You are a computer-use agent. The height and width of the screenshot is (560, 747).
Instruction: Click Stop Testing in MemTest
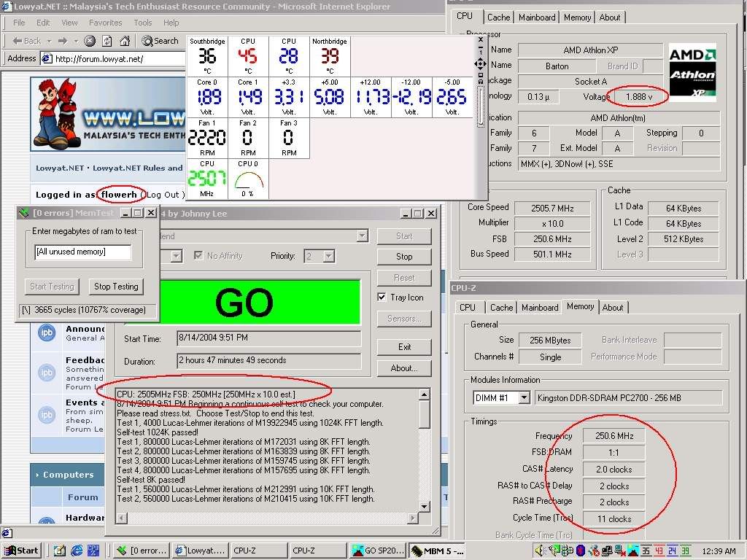coord(116,286)
